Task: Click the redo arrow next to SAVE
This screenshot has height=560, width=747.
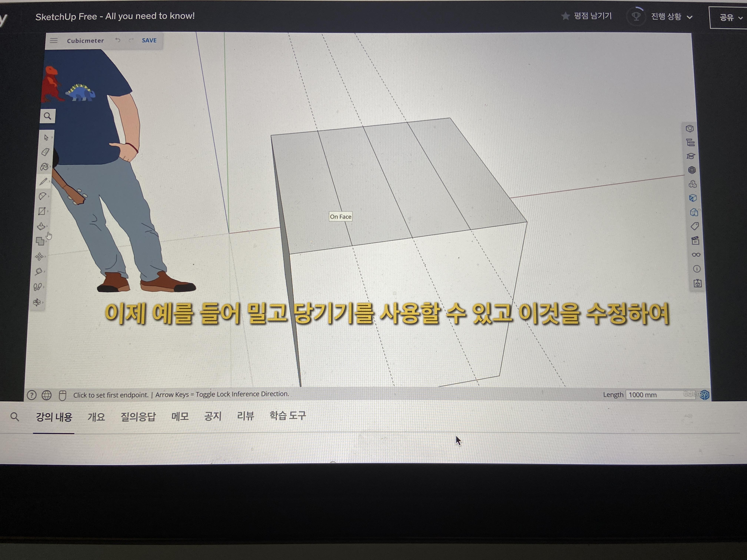Action: click(x=131, y=40)
